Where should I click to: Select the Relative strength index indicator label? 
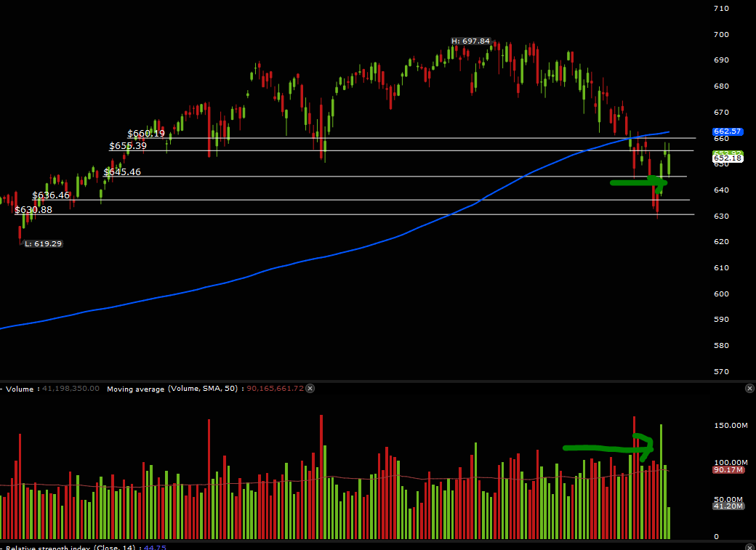pyautogui.click(x=47, y=547)
